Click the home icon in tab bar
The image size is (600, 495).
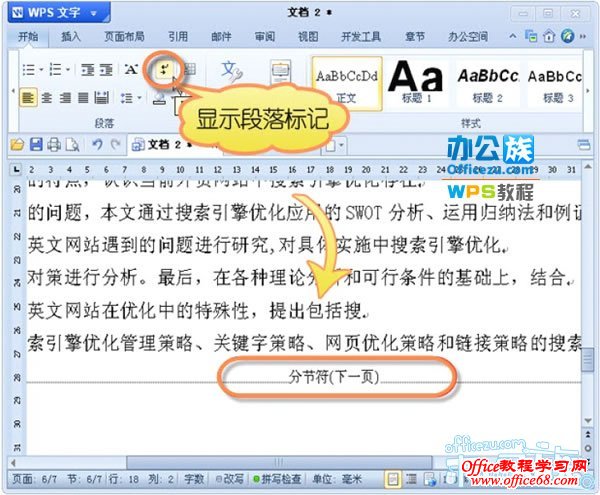(x=549, y=37)
